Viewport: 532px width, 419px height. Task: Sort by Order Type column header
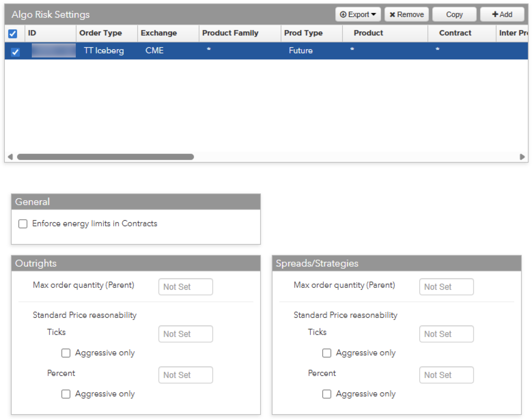100,33
